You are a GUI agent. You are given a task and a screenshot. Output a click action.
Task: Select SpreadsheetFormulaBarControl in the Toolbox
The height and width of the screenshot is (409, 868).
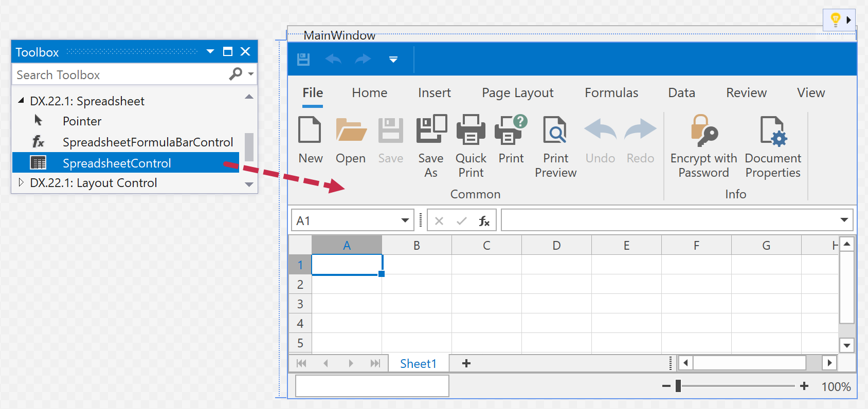pyautogui.click(x=148, y=142)
